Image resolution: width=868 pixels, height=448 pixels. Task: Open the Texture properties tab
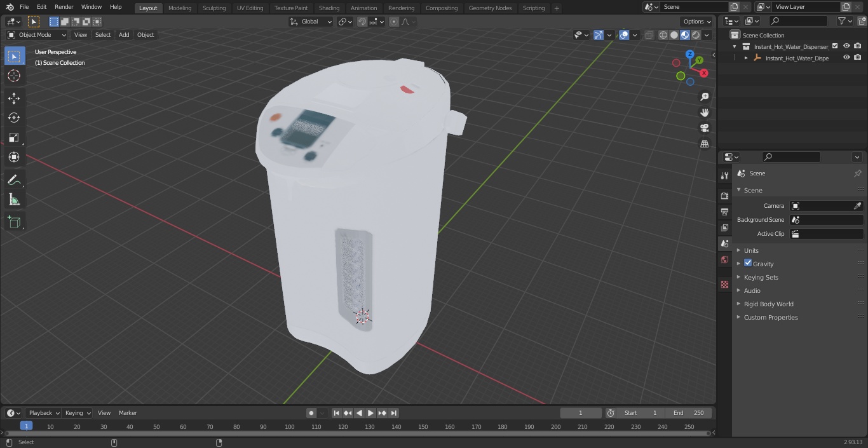coord(724,285)
